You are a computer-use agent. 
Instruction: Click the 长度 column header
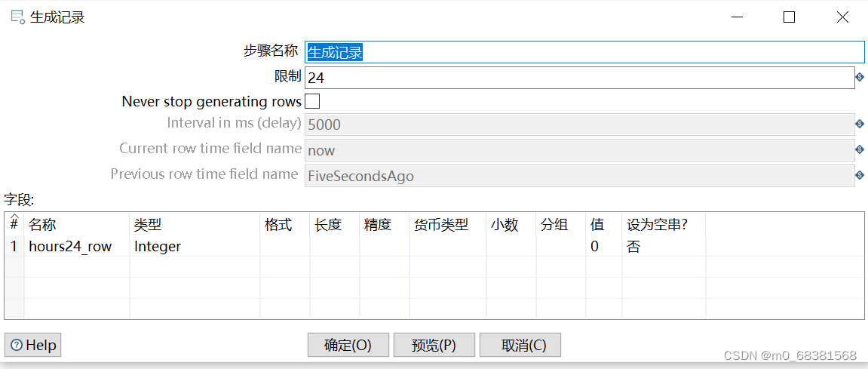click(335, 224)
